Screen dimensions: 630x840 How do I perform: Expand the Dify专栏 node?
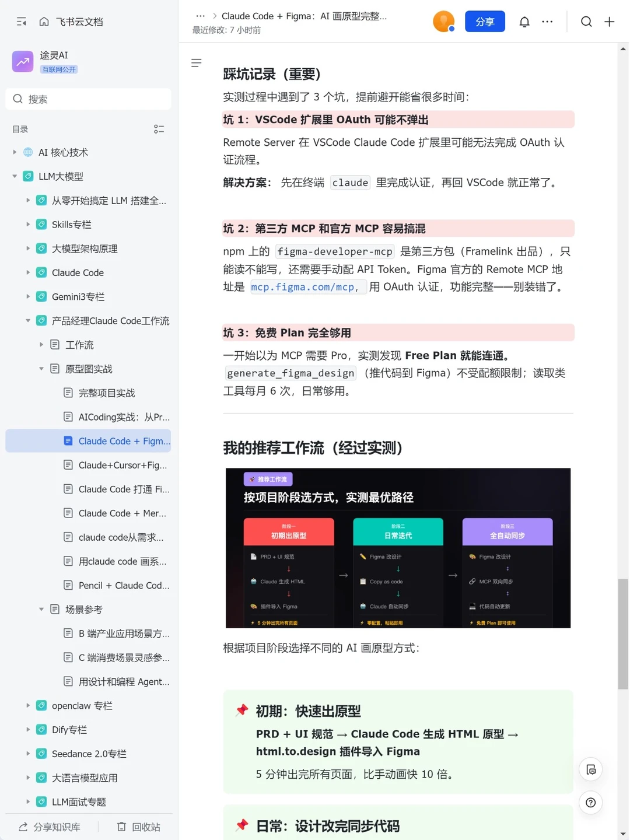click(x=27, y=730)
